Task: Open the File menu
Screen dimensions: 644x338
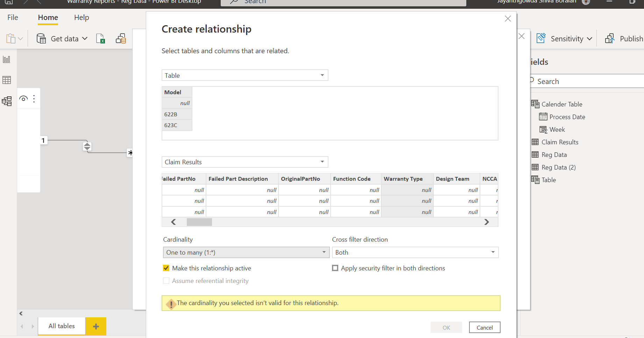Action: coord(13,18)
